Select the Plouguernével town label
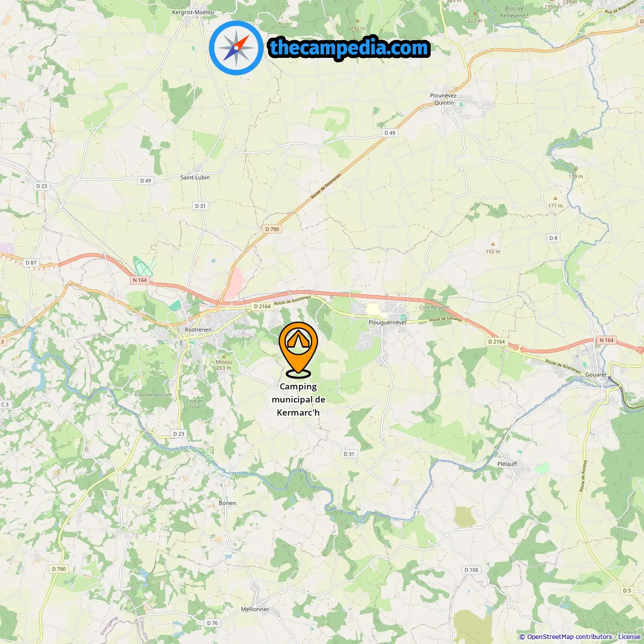This screenshot has width=644, height=644. tap(387, 323)
